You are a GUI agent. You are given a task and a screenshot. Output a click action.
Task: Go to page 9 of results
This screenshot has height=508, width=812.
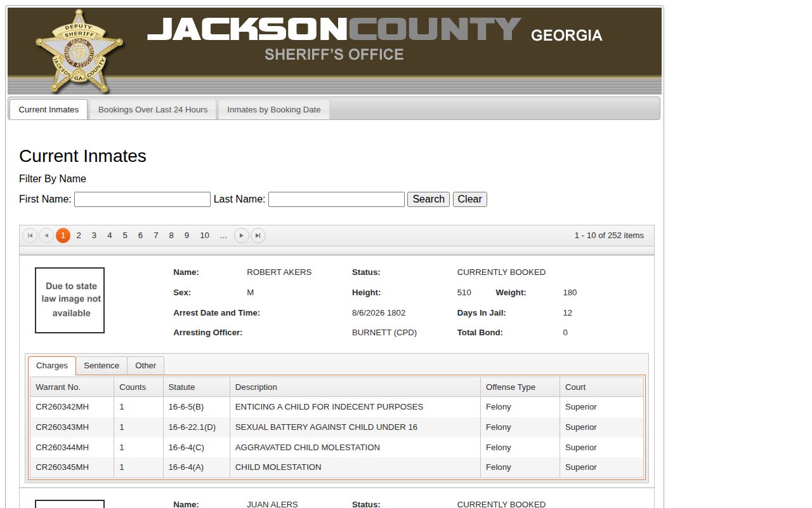[x=187, y=236]
